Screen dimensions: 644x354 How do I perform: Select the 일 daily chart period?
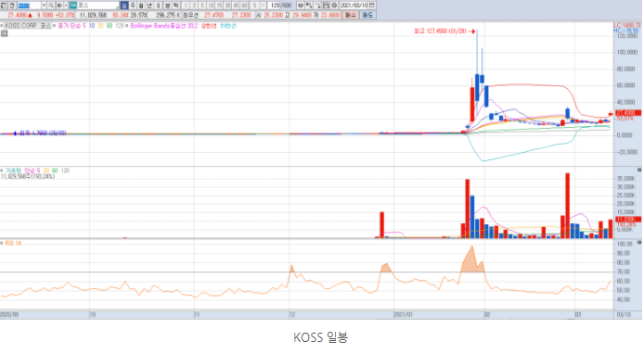[124, 6]
